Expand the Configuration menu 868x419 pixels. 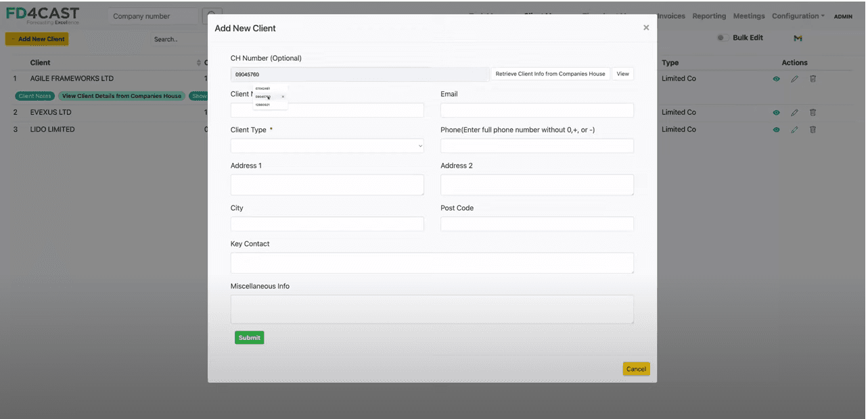[x=798, y=16]
